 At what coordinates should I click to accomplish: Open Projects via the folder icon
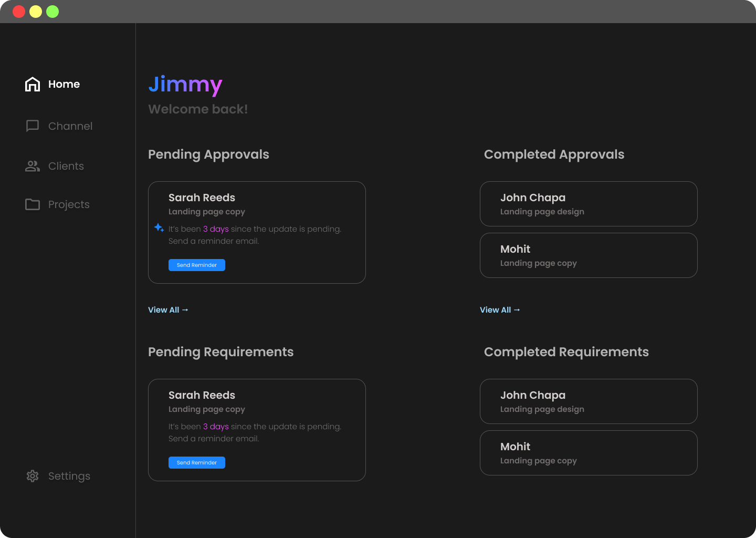pyautogui.click(x=32, y=204)
